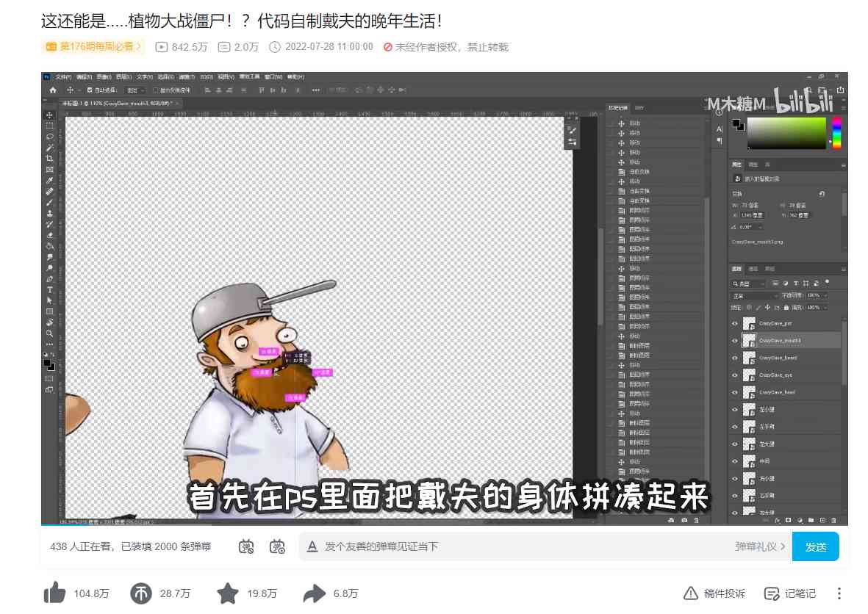The image size is (868, 614).
Task: Select the Rectangle shape tool
Action: click(x=49, y=311)
